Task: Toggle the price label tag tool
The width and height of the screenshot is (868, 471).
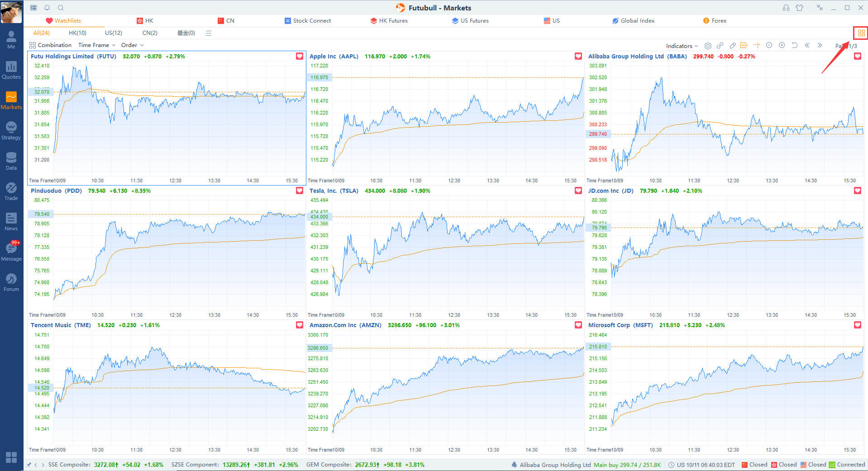Action: [x=744, y=45]
